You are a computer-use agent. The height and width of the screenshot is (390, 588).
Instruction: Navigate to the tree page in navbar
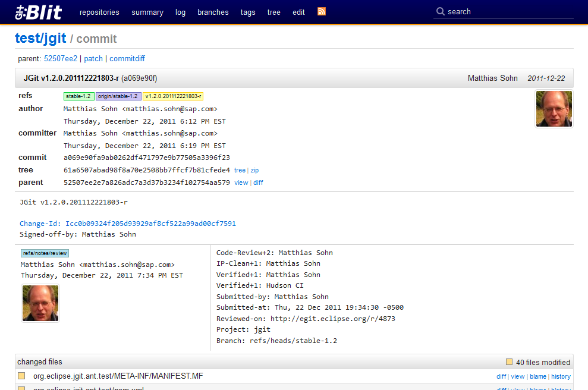click(x=273, y=12)
